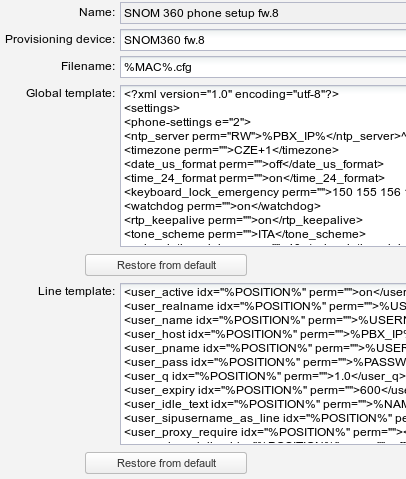
Task: Click the user_expiry 600 line
Action: [265, 390]
